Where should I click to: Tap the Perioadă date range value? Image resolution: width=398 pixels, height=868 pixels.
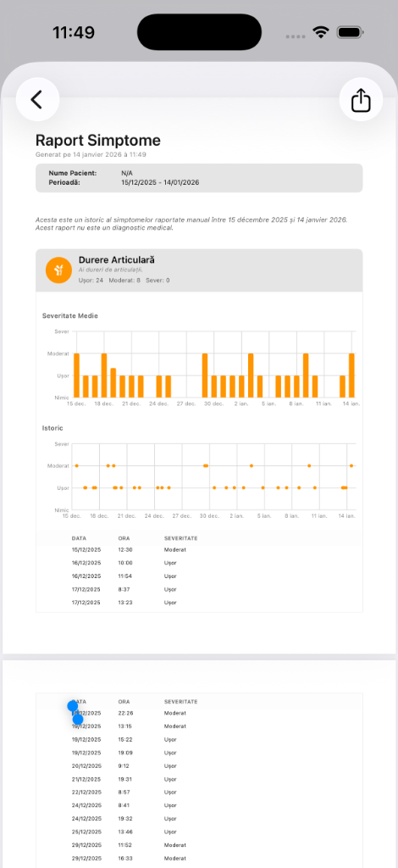click(160, 183)
